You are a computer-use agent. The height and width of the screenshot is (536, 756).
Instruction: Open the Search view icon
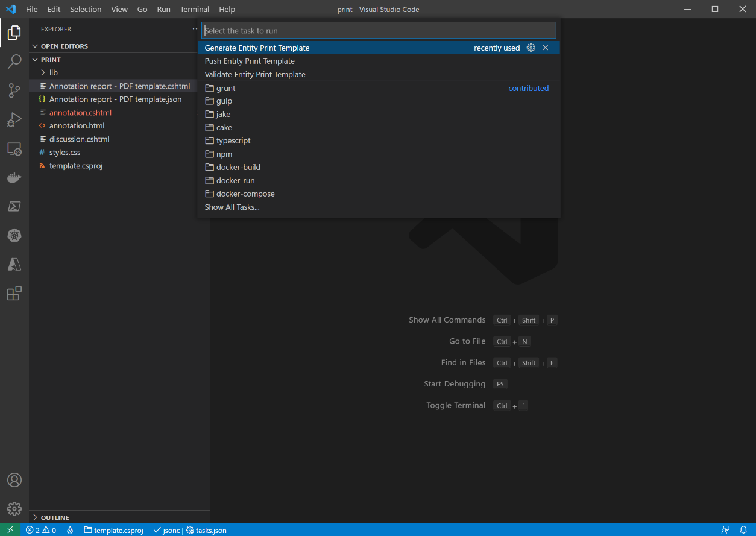pyautogui.click(x=14, y=61)
